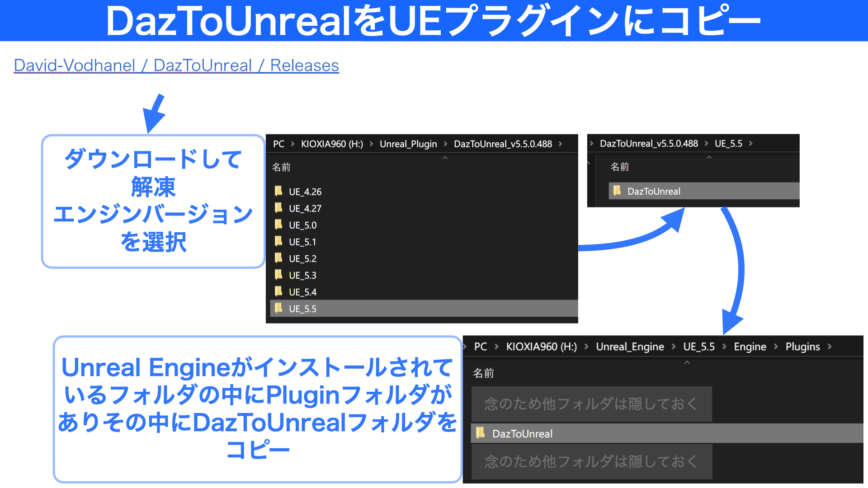Select folder icon of UE_4.27
This screenshot has width=868, height=488.
point(278,208)
